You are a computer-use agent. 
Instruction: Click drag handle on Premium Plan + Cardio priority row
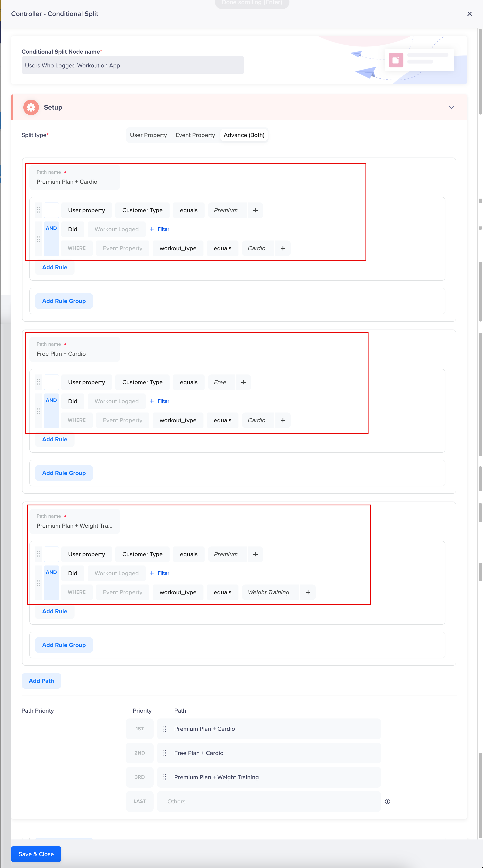[x=165, y=728]
